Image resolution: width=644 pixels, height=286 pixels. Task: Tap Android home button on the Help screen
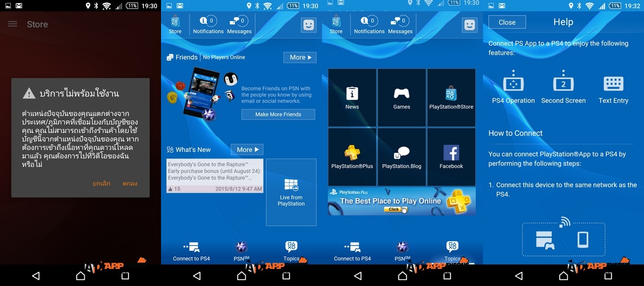[x=563, y=276]
